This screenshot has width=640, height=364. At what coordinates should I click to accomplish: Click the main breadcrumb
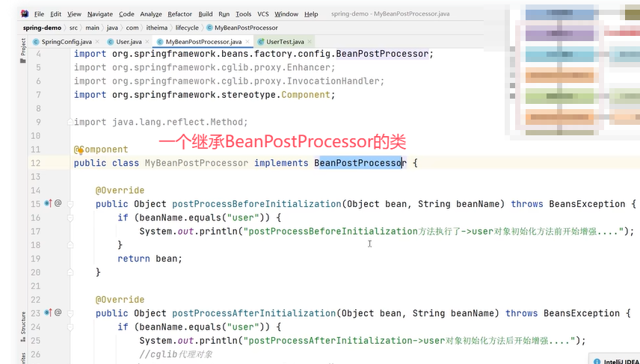point(92,28)
